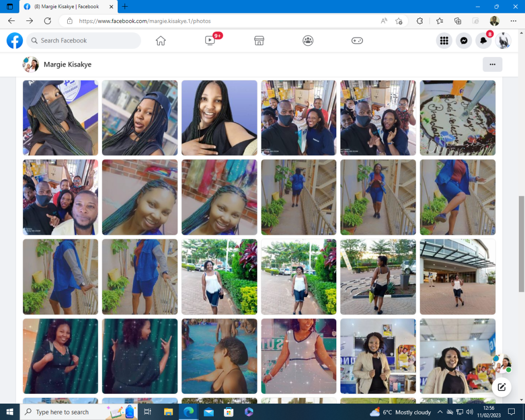525x420 pixels.
Task: Click the Search Facebook field
Action: (x=84, y=41)
